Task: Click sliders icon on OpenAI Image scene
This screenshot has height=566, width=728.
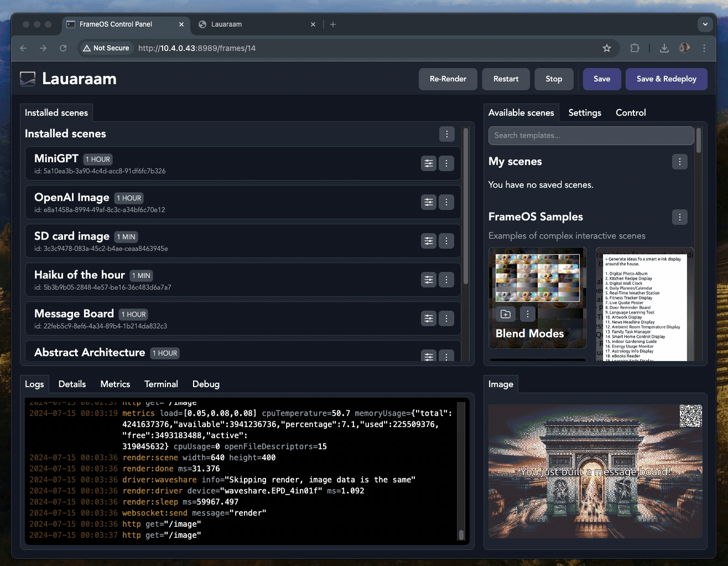Action: tap(428, 202)
